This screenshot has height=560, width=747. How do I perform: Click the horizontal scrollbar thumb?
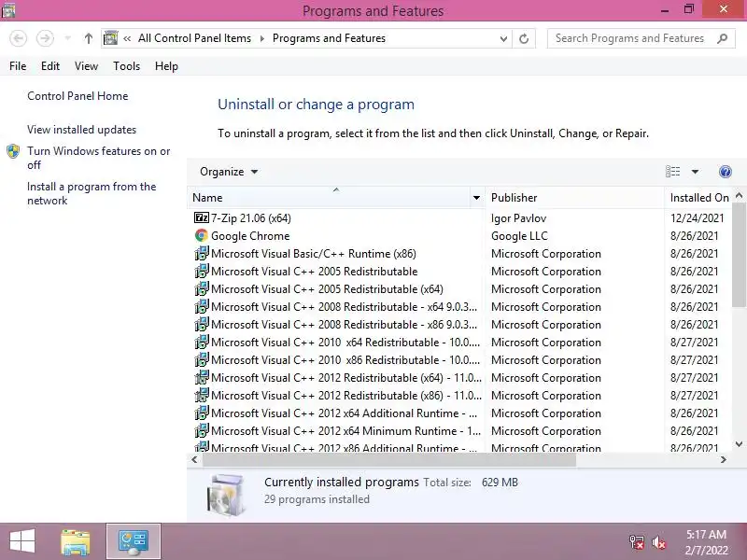coord(389,460)
